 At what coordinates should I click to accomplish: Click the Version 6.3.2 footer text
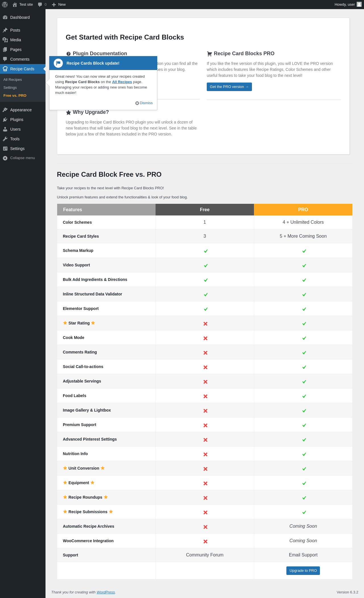[x=348, y=592]
